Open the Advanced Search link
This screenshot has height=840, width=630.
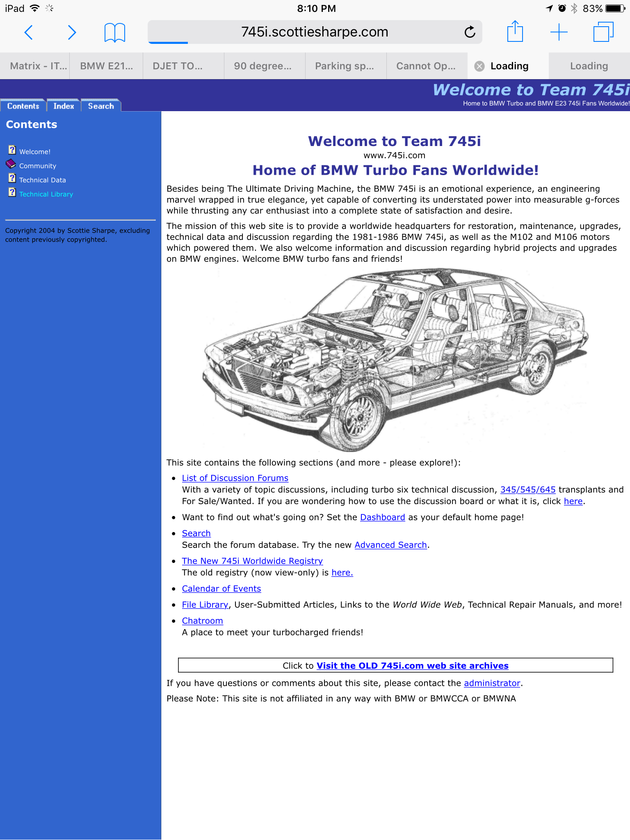coord(391,545)
